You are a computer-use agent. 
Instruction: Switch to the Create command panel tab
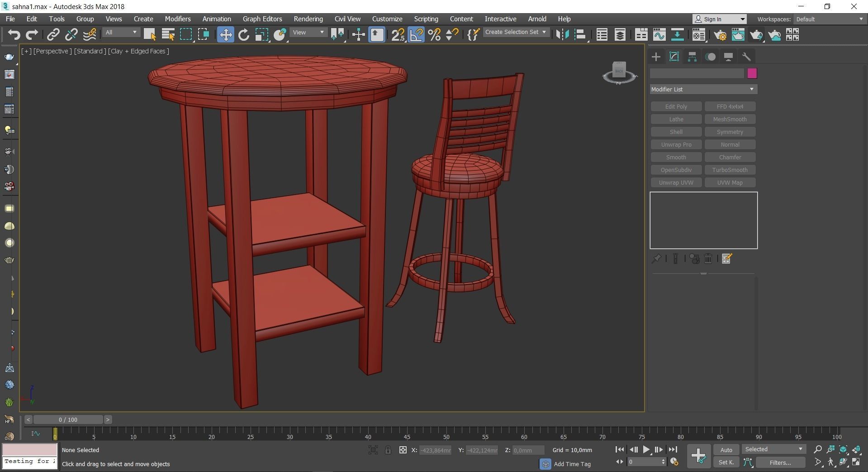click(x=656, y=57)
